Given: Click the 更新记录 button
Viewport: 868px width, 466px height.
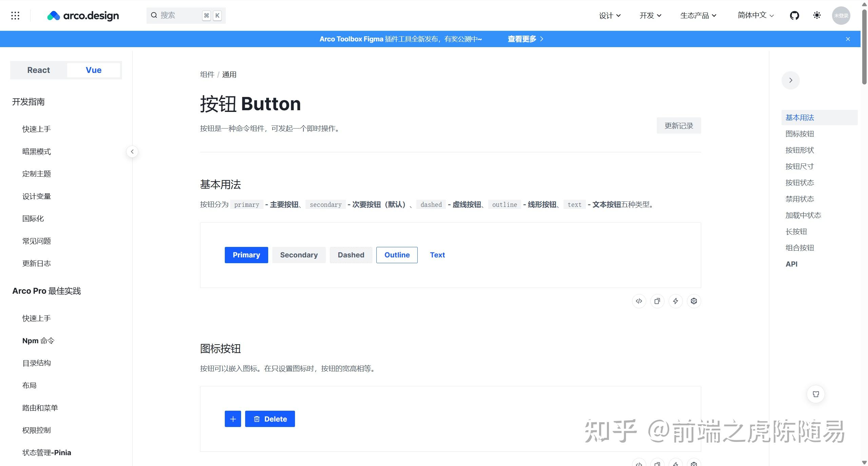Looking at the screenshot, I should pos(678,125).
